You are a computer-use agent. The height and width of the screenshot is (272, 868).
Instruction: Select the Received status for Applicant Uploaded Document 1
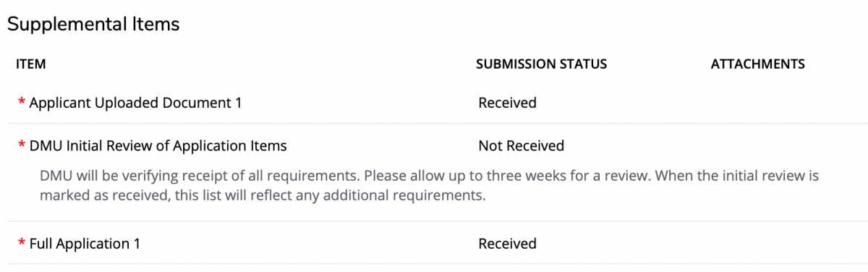pos(507,103)
